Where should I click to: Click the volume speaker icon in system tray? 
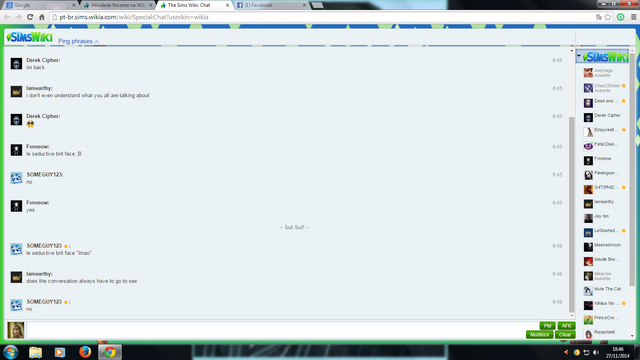[596, 352]
